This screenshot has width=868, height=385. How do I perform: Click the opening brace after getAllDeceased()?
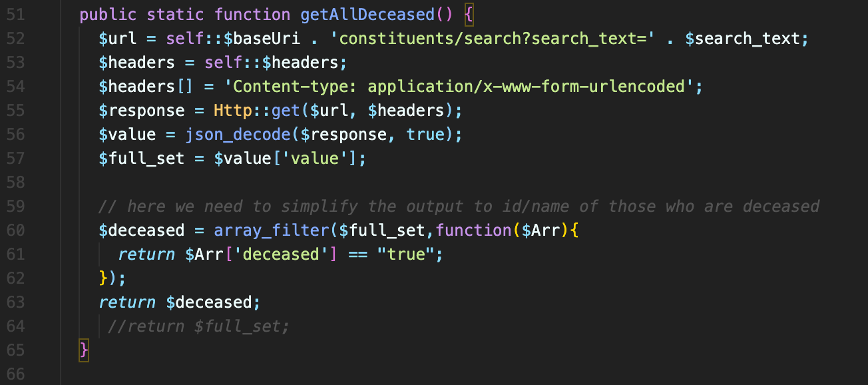[x=469, y=15]
